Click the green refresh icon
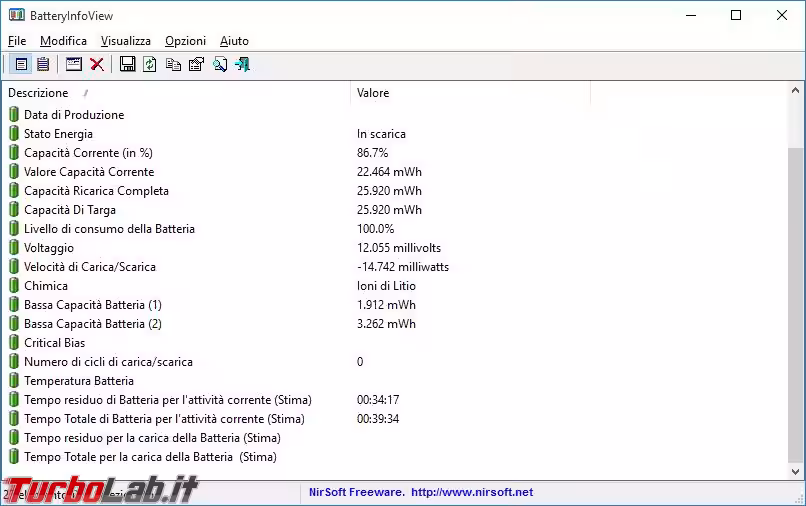Screen dimensions: 806x506 [150, 65]
